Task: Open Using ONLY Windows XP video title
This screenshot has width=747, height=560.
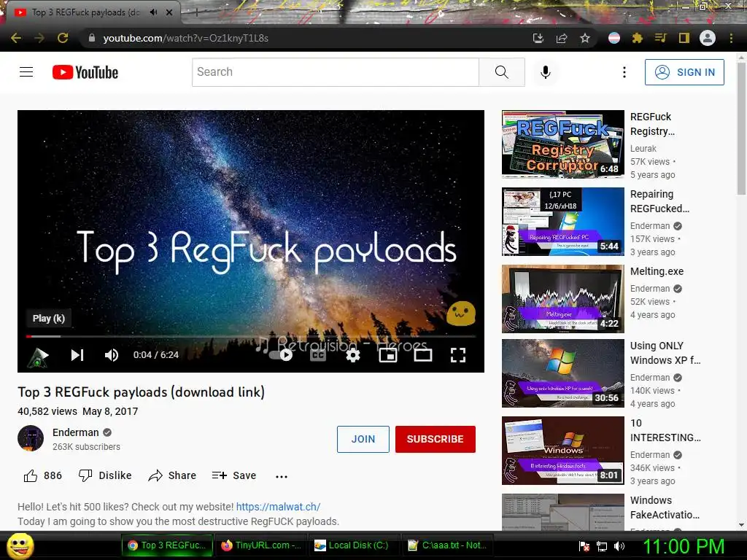Action: (x=665, y=353)
